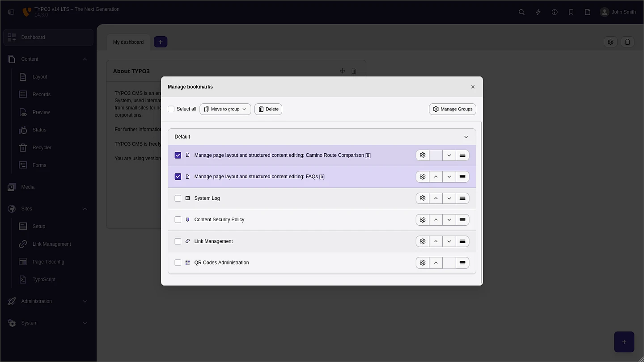Open the Move to group dropdown
Screen dimensions: 644x362
(x=225, y=109)
